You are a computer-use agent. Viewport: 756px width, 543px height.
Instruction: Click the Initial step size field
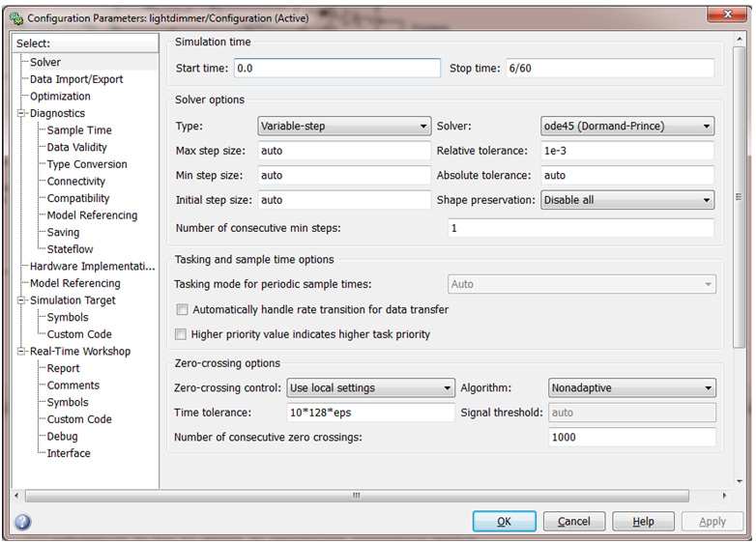344,200
